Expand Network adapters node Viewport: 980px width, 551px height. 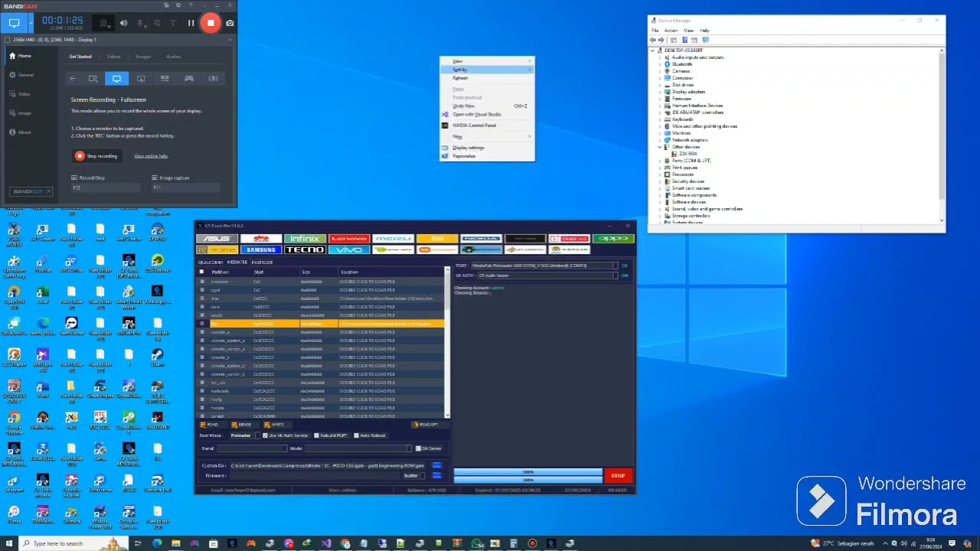tap(659, 140)
